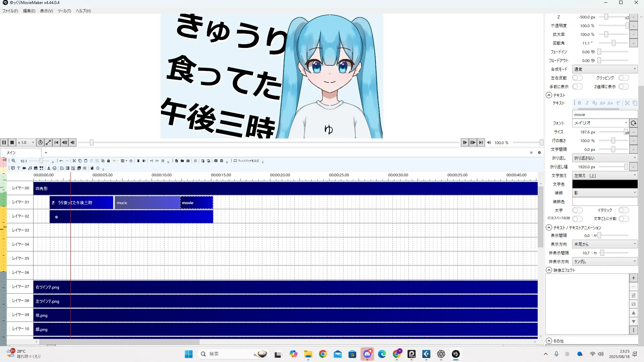The height and width of the screenshot is (362, 644).
Task: Click フィードバックを送信 button
Action: click(247, 161)
